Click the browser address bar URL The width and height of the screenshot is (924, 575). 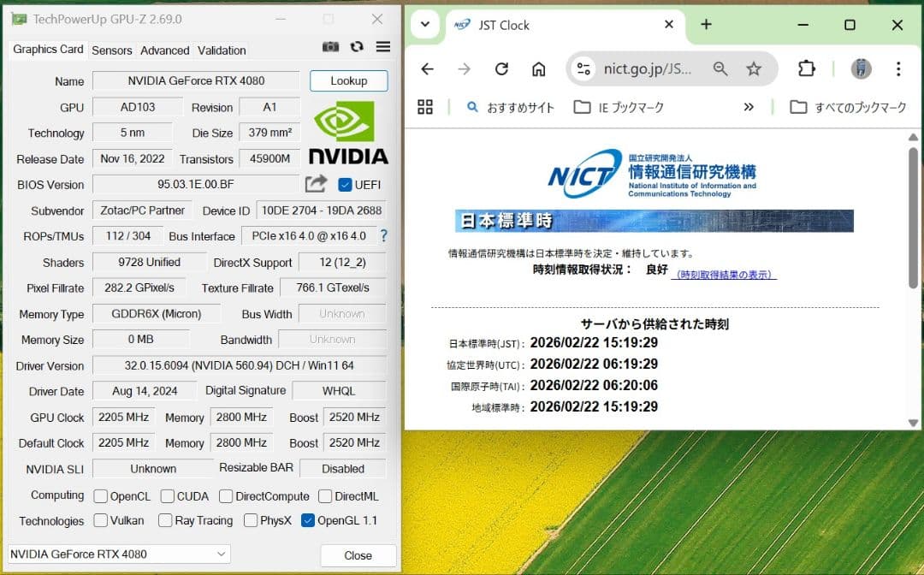[647, 69]
